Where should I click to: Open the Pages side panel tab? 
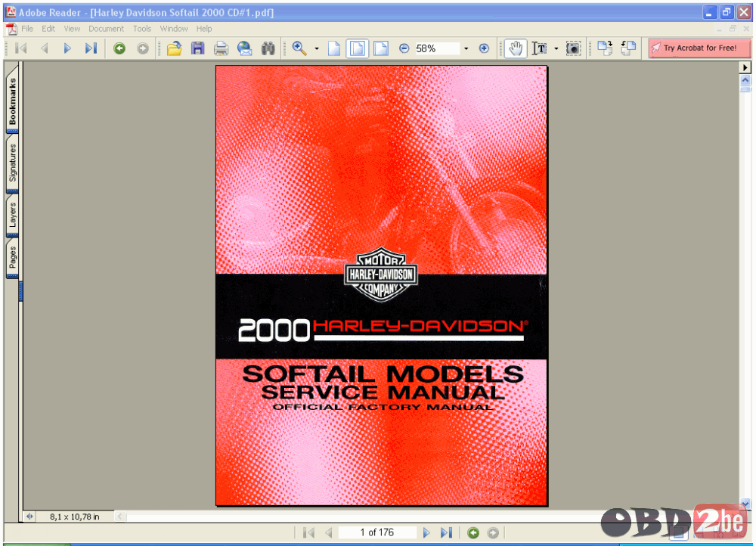coord(13,258)
